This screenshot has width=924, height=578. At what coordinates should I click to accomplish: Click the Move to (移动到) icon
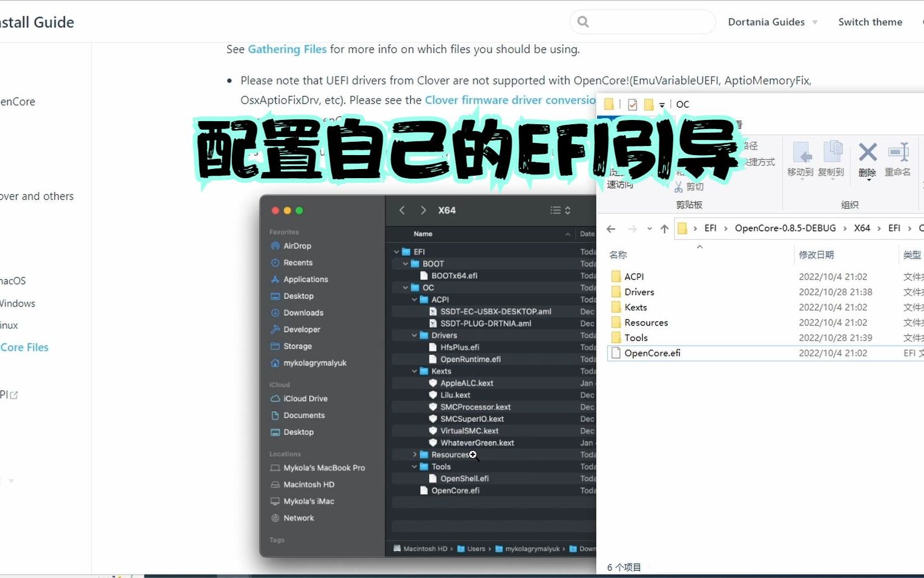(x=801, y=153)
